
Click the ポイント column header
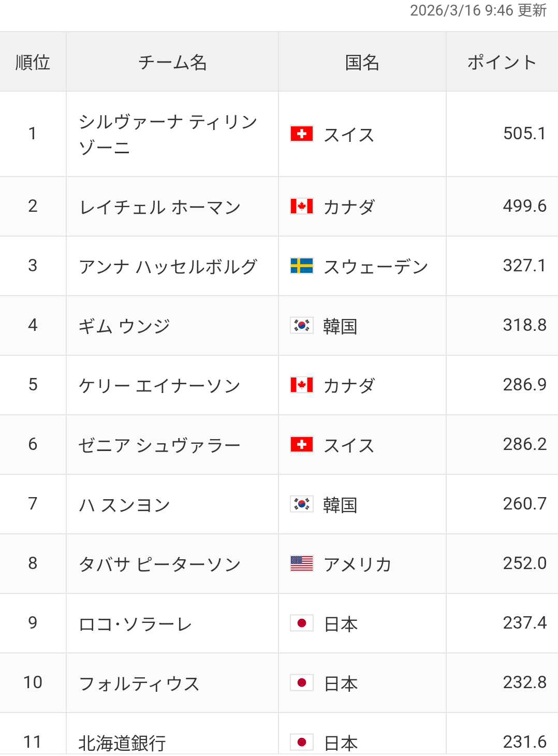(x=502, y=62)
